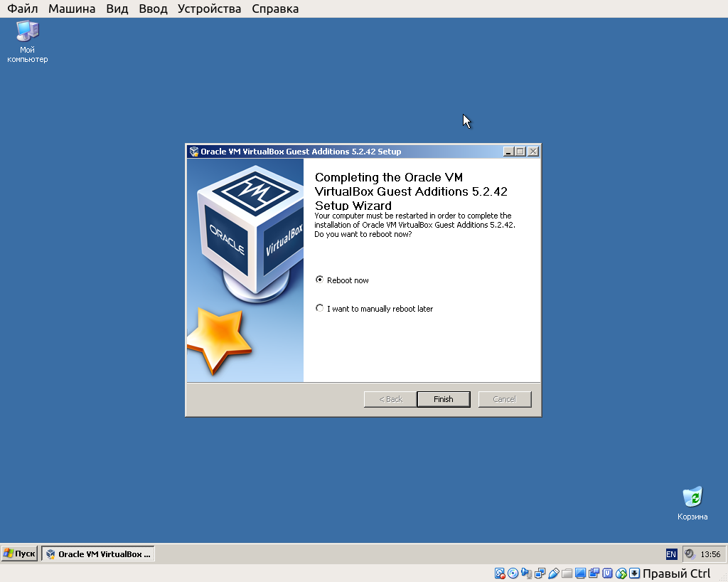
Task: Click the CPU virtualization status icon
Action: click(607, 573)
